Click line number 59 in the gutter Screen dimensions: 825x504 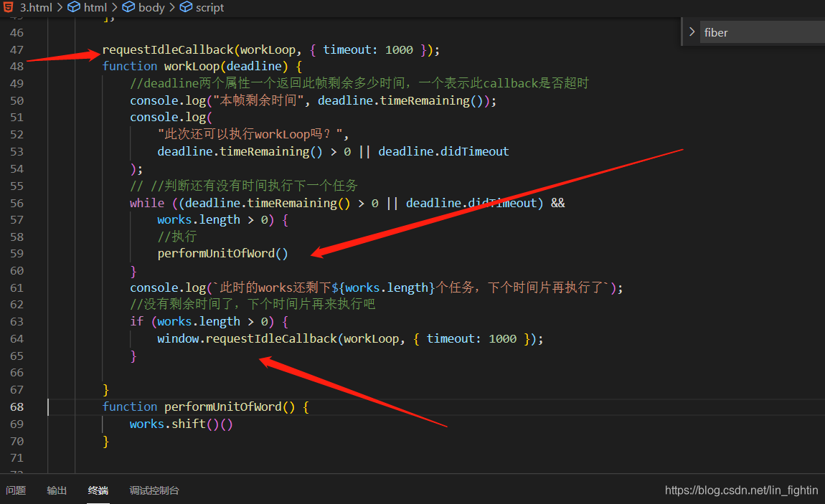[x=16, y=253]
